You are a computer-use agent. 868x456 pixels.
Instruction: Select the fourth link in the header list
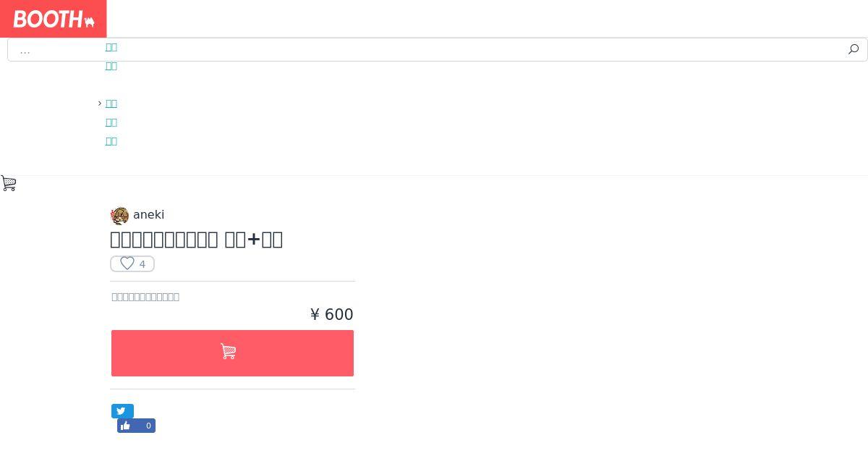point(111,122)
